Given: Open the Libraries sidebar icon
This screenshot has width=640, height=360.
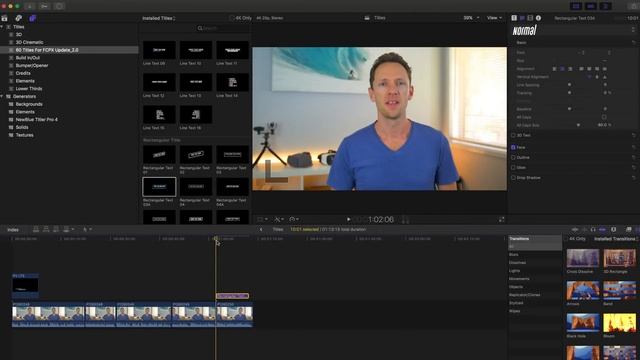Looking at the screenshot, I should 4,18.
